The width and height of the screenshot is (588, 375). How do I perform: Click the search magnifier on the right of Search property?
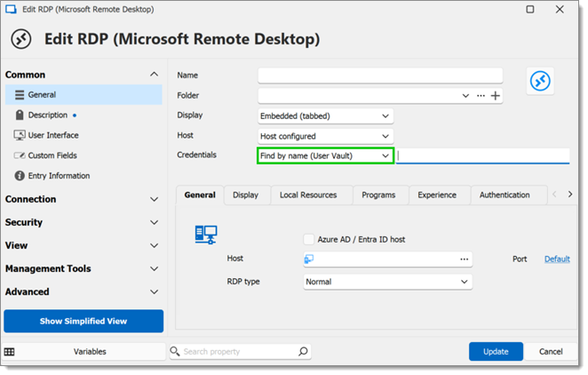[303, 351]
